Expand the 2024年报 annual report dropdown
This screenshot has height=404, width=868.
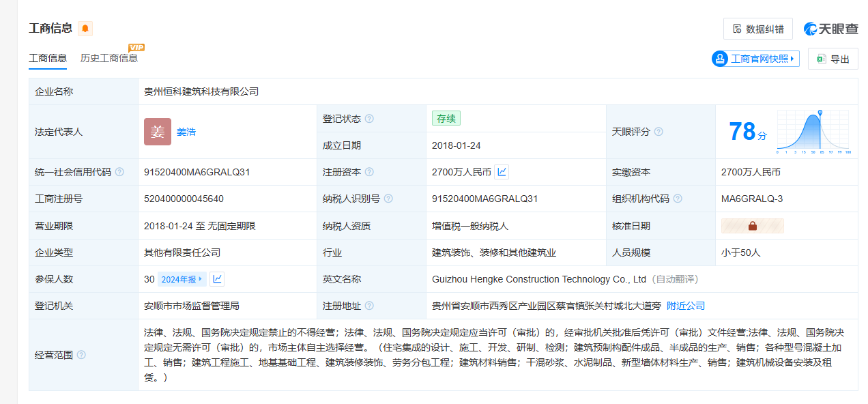click(182, 279)
